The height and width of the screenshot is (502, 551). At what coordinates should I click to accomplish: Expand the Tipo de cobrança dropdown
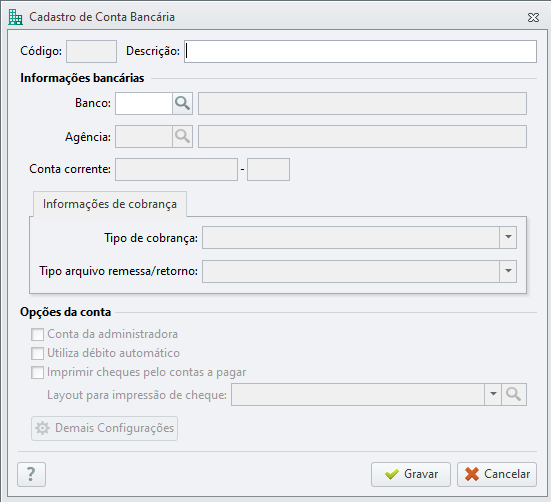coord(508,237)
